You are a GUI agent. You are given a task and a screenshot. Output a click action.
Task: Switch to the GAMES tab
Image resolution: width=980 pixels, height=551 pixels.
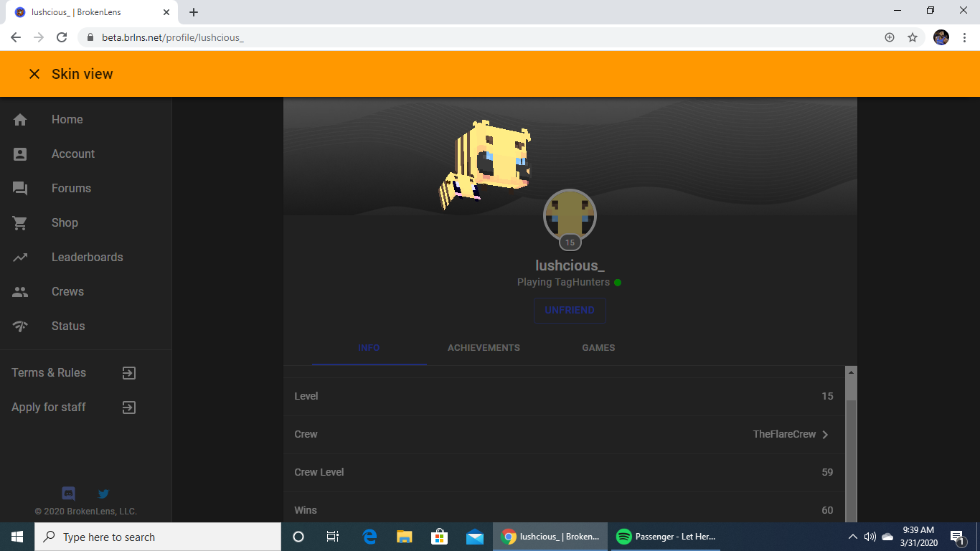[x=598, y=348]
